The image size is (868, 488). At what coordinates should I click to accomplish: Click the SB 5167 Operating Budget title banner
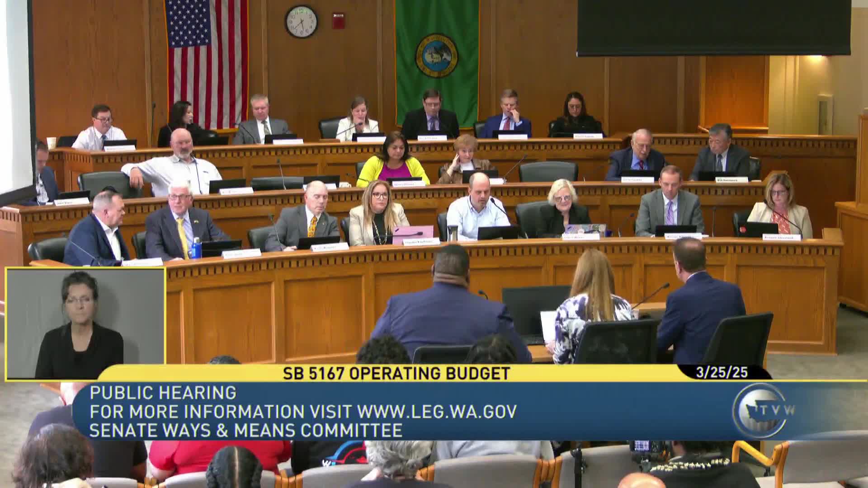396,374
